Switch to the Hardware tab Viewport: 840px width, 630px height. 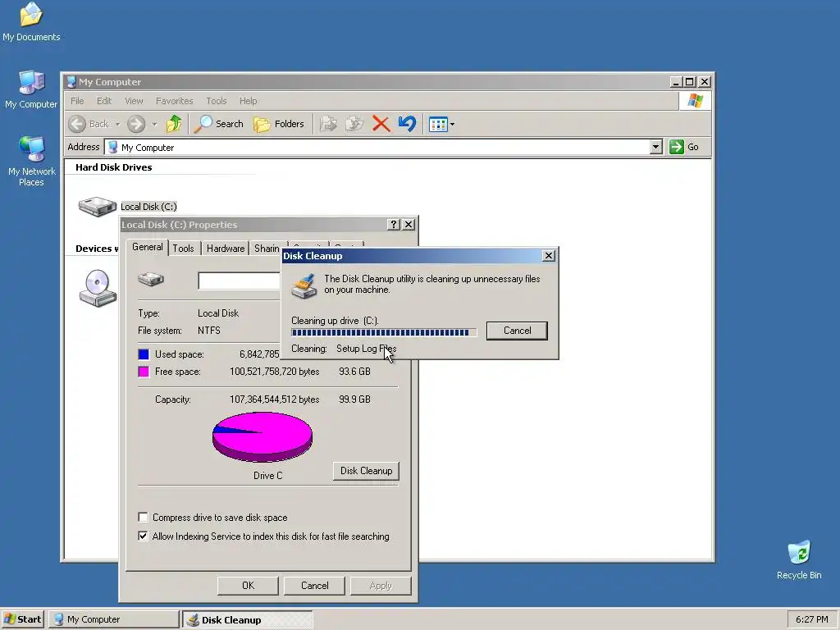click(x=226, y=249)
